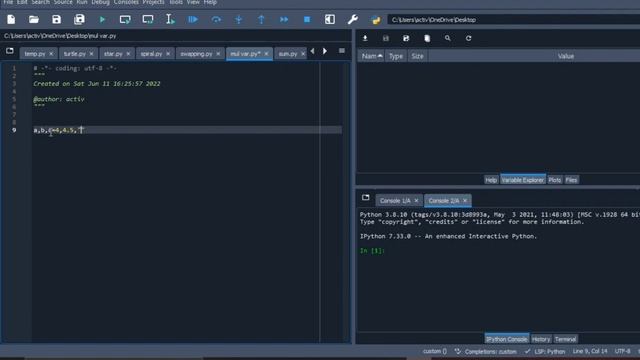Close the spiral.py tab
Viewport: 640px width, 360px height.
pos(168,53)
